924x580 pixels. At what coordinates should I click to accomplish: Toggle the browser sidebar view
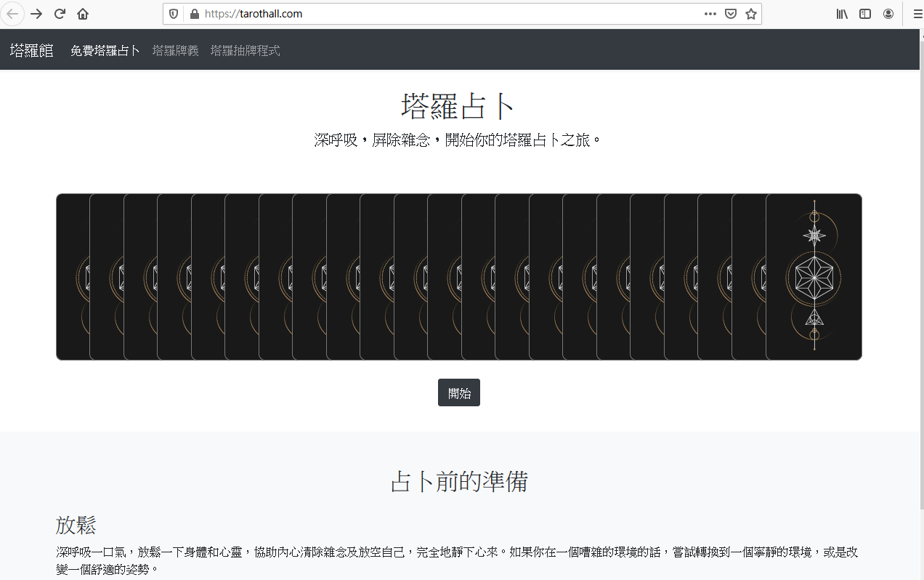[865, 14]
